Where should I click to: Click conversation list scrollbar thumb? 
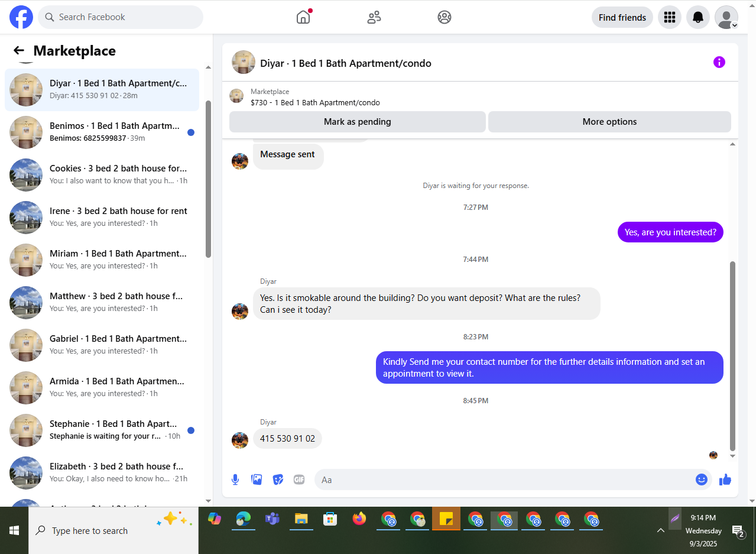click(208, 179)
